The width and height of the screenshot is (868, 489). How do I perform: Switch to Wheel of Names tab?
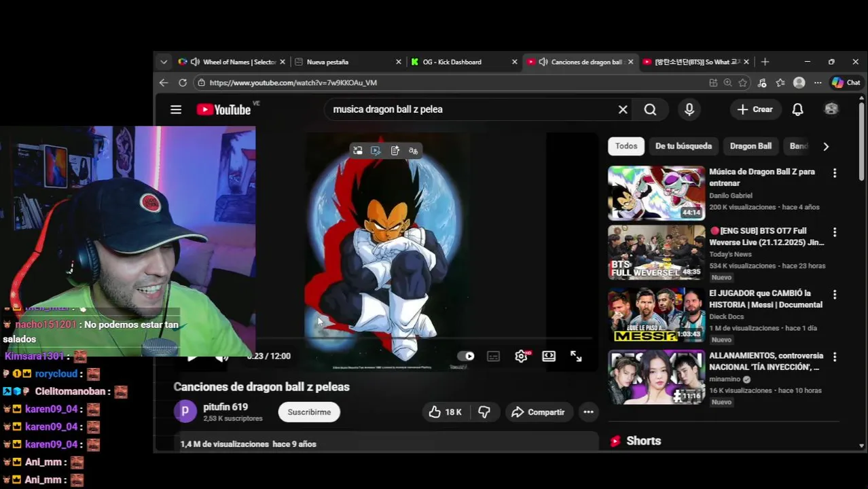[x=231, y=62]
